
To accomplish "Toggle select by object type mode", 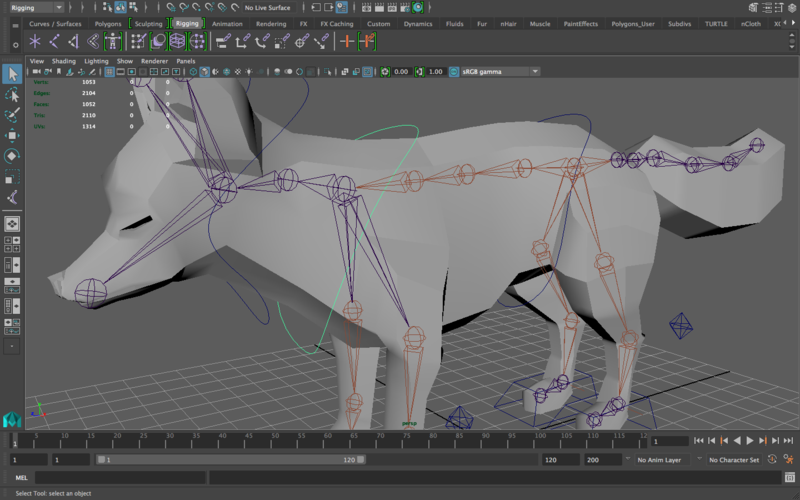I will pyautogui.click(x=120, y=7).
